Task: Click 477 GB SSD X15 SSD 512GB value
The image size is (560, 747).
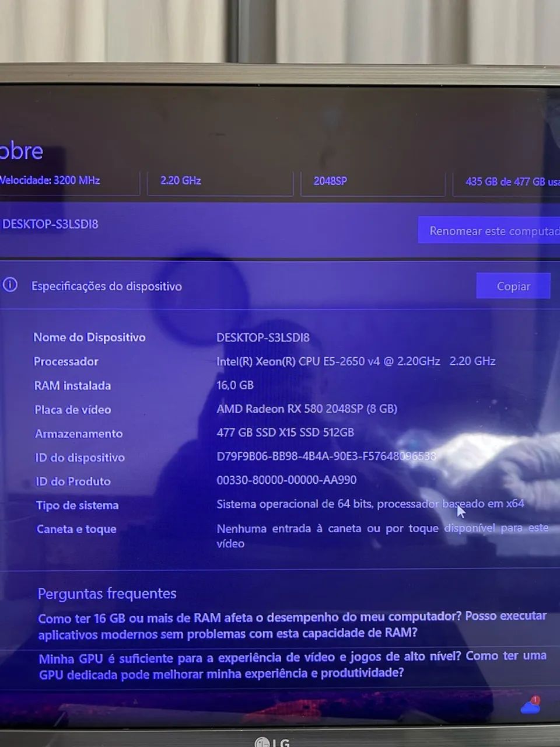Action: pos(285,432)
